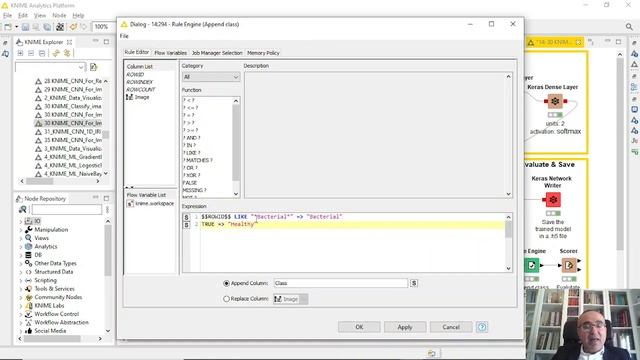Switch to the Flow Variables tab
This screenshot has height=360, width=640.
tap(170, 53)
